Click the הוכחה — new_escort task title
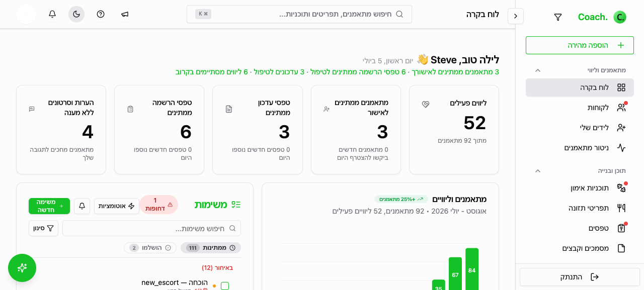This screenshot has height=290, width=644. pyautogui.click(x=175, y=282)
